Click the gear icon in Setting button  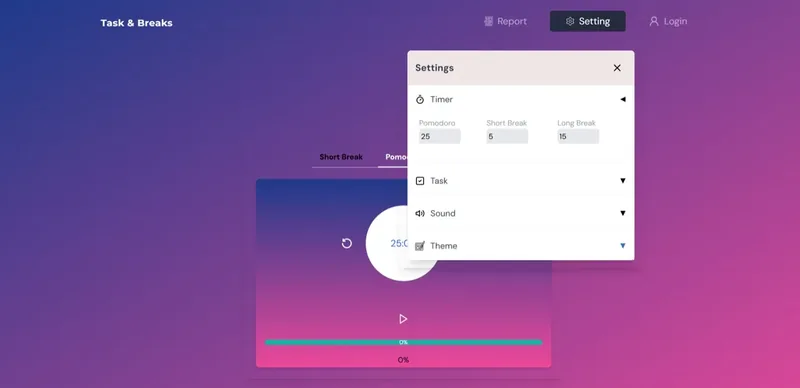[x=570, y=21]
